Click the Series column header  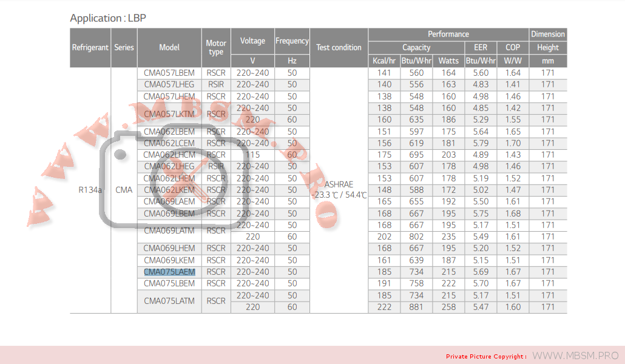pyautogui.click(x=124, y=47)
